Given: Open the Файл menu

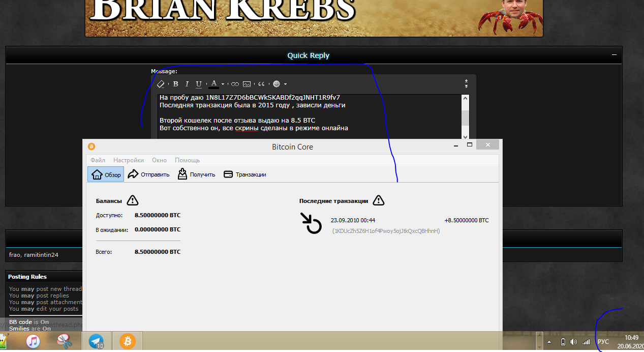Looking at the screenshot, I should pos(98,160).
